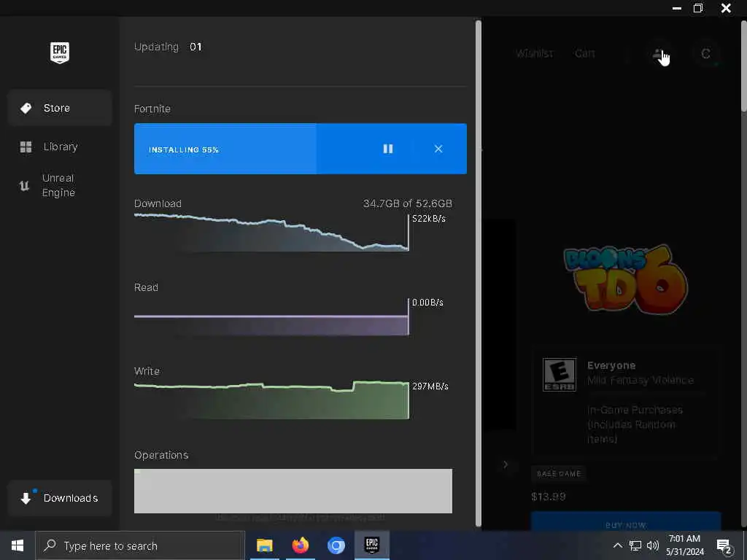Click the Epic Games logo in sidebar
The image size is (747, 560).
[60, 52]
